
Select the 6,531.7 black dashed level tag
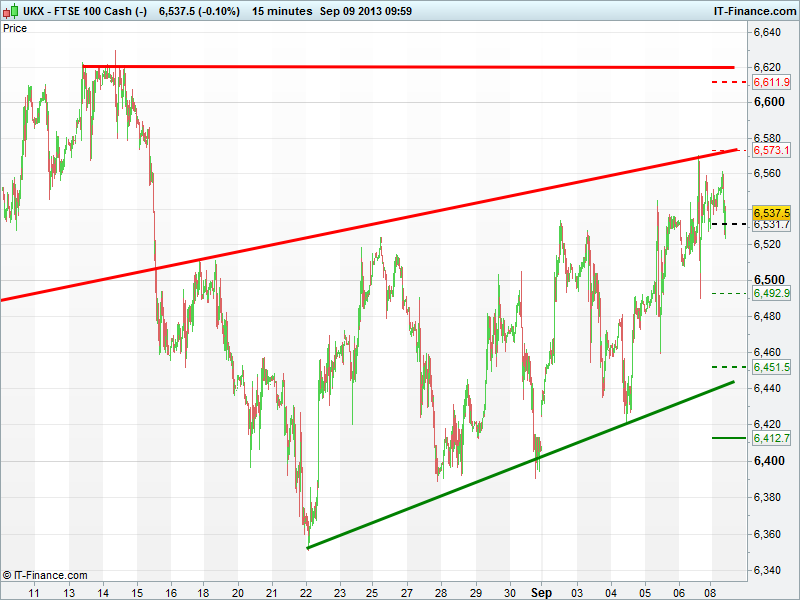pyautogui.click(x=772, y=225)
